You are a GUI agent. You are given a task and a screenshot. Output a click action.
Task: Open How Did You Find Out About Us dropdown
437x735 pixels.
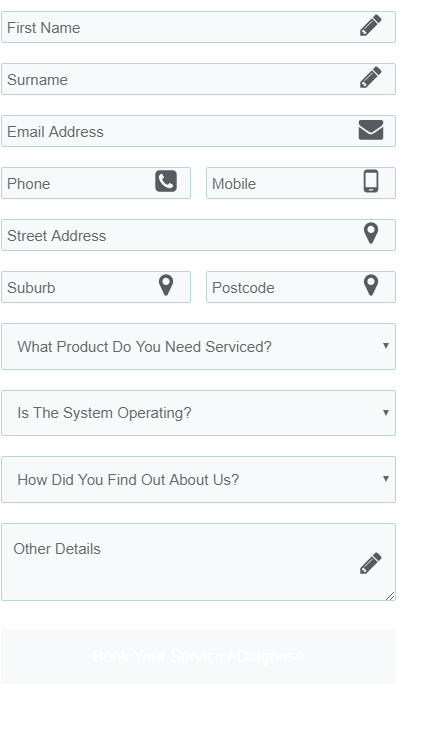198,480
